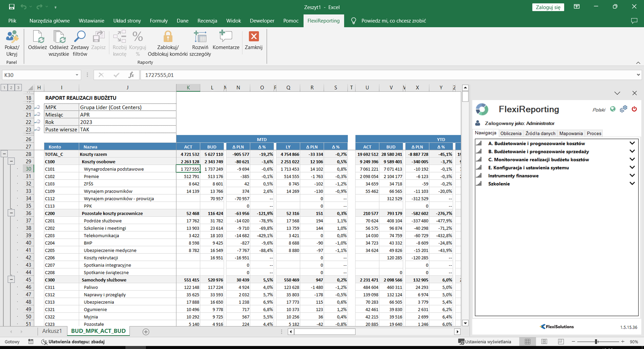Viewport: 644px width, 349px height.
Task: Collapse the C100 Koszty osobowe group
Action: coord(11,161)
